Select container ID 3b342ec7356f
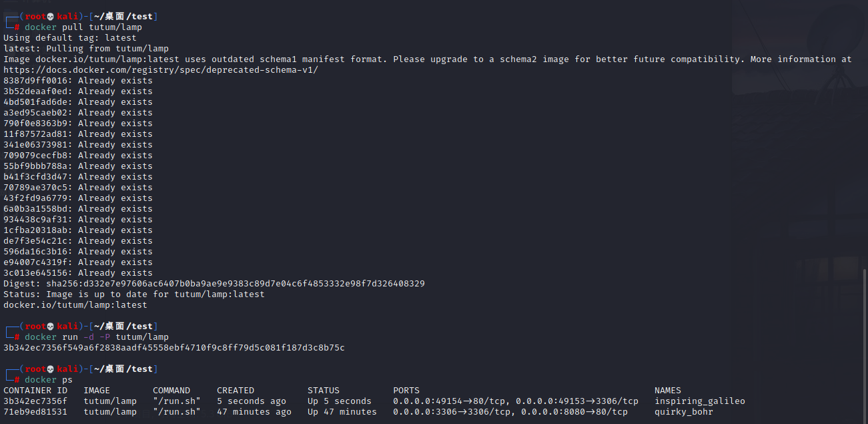Screen dimensions: 868x424 [35, 401]
